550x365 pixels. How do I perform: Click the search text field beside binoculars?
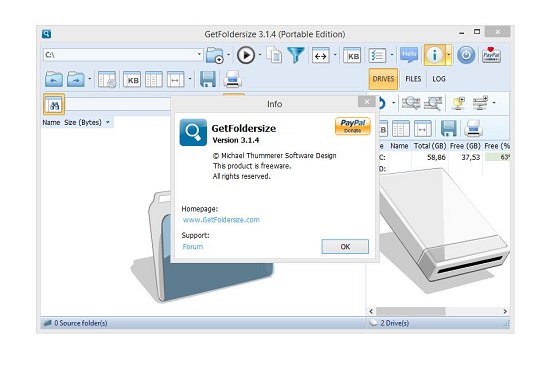(118, 104)
